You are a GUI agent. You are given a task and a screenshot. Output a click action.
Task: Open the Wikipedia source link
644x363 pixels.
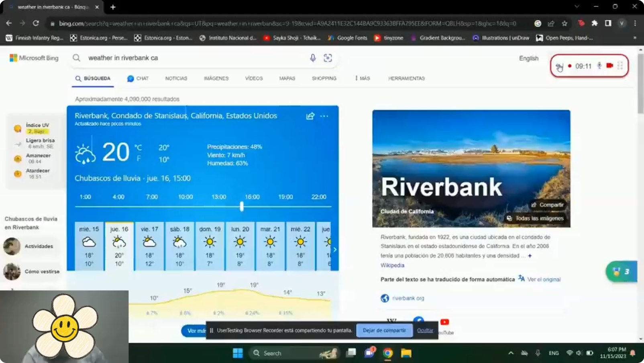pyautogui.click(x=392, y=265)
